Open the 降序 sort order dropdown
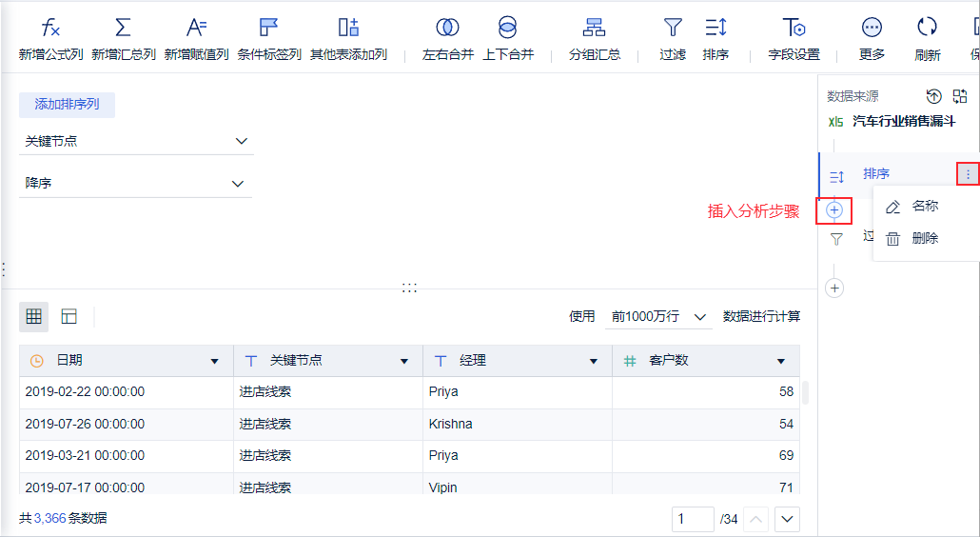This screenshot has width=980, height=537. click(x=136, y=183)
